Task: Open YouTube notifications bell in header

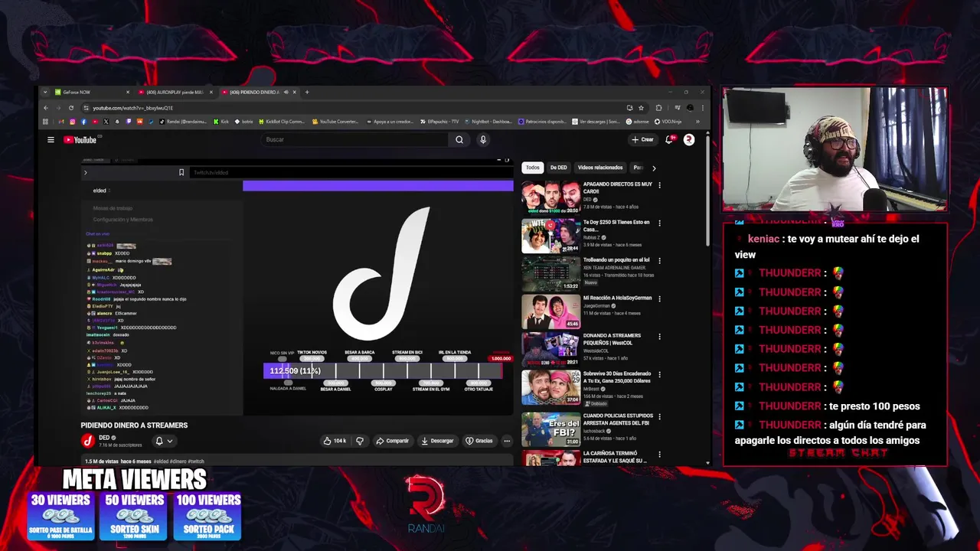Action: pos(669,139)
